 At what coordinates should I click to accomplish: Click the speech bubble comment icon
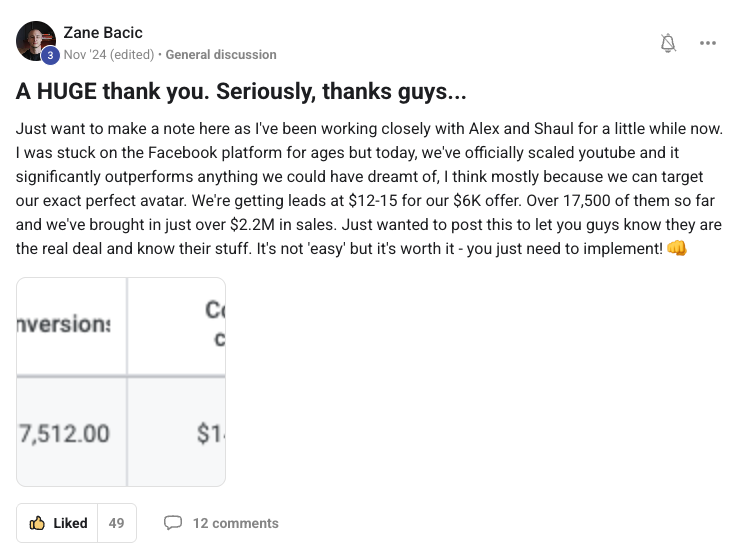tap(173, 523)
